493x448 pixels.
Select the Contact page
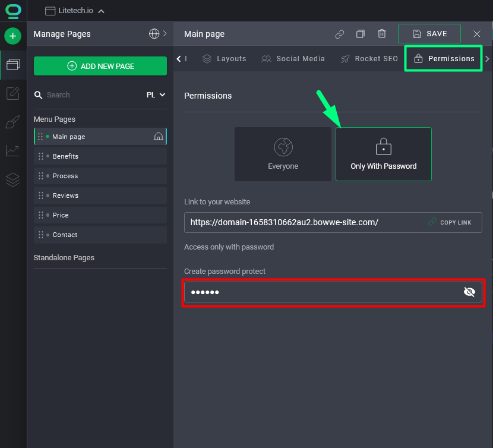[x=100, y=235]
